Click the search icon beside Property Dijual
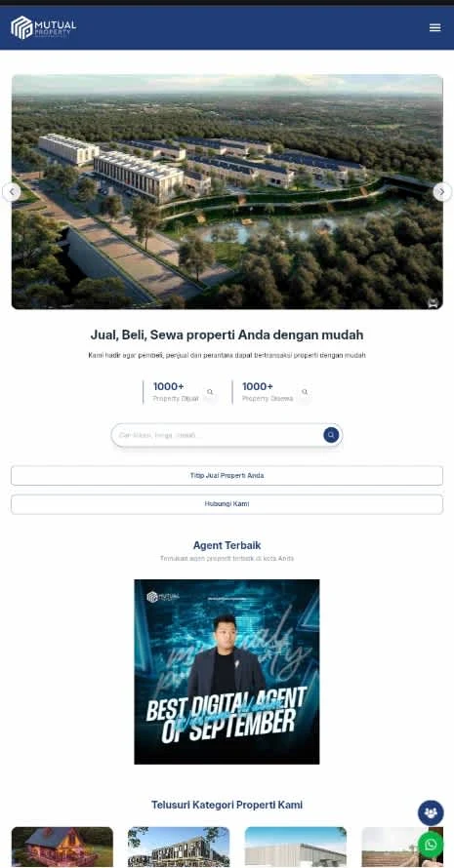 [x=210, y=392]
